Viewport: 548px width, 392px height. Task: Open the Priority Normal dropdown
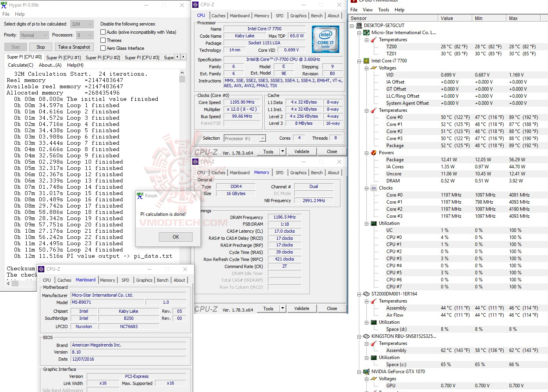[x=34, y=35]
